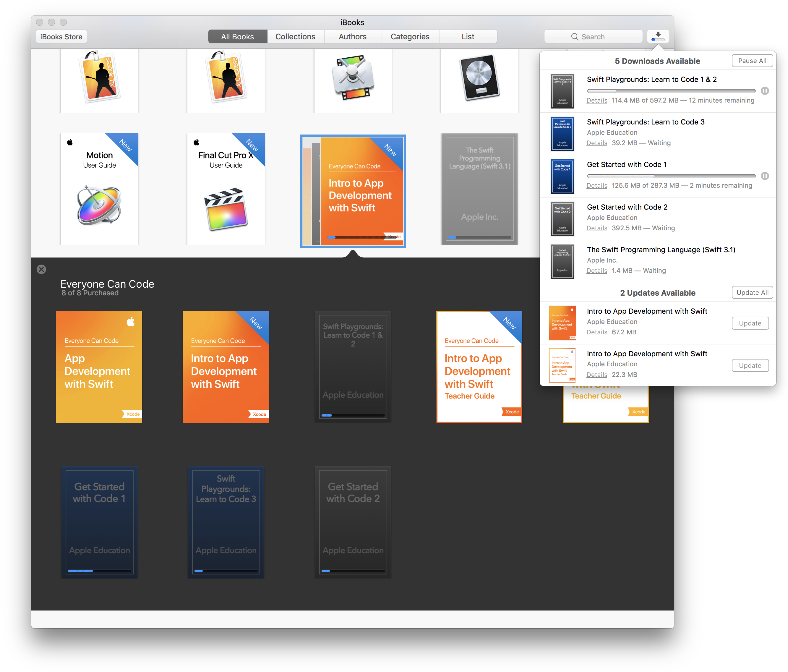Click progress bar of Get Started with Code 1 download

coord(671,176)
